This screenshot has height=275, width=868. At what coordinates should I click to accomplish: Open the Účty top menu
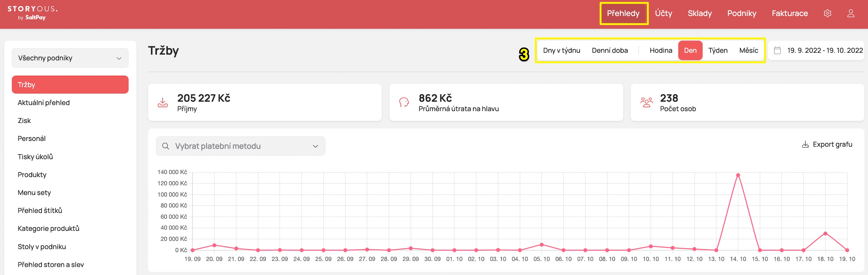coord(663,13)
